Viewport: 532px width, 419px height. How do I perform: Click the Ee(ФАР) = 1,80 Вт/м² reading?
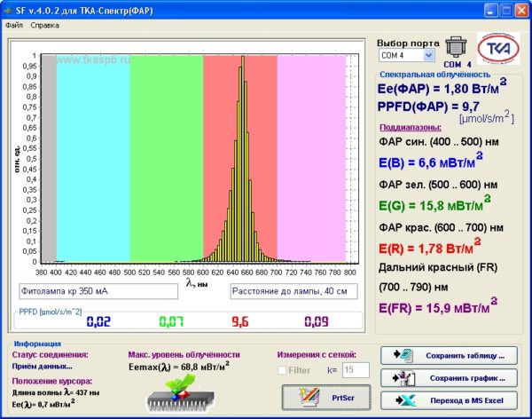point(442,87)
